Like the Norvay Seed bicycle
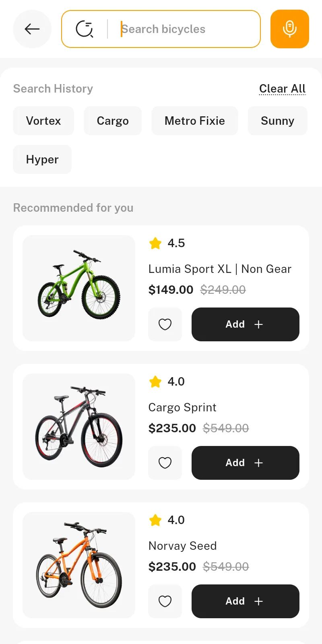The height and width of the screenshot is (644, 322). [165, 601]
